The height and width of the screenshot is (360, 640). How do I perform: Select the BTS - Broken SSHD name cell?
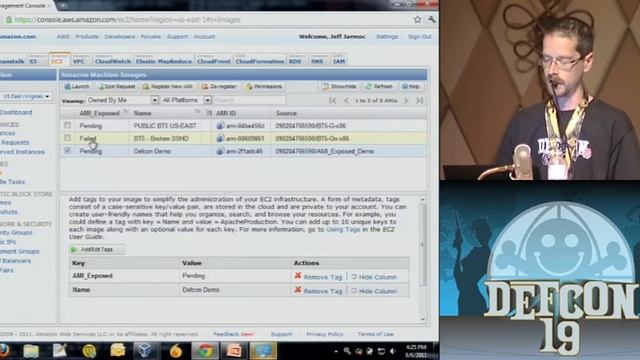click(161, 138)
